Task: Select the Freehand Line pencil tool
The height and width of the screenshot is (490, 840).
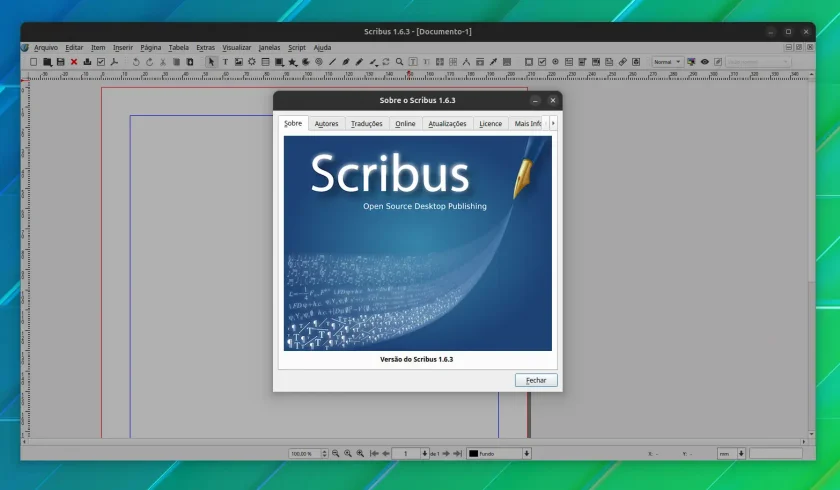Action: coord(359,62)
